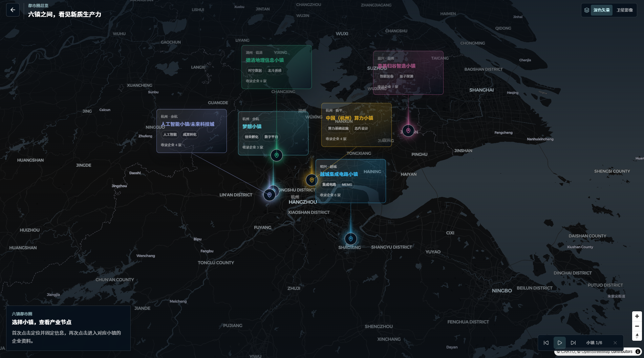Click the 收录企业 3 家 text
Viewport: 644px width, 358px height.
coord(253,148)
